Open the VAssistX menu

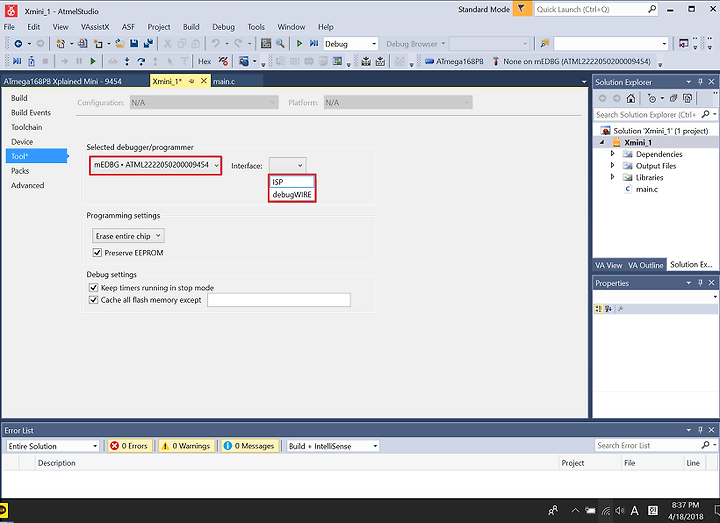coord(95,27)
